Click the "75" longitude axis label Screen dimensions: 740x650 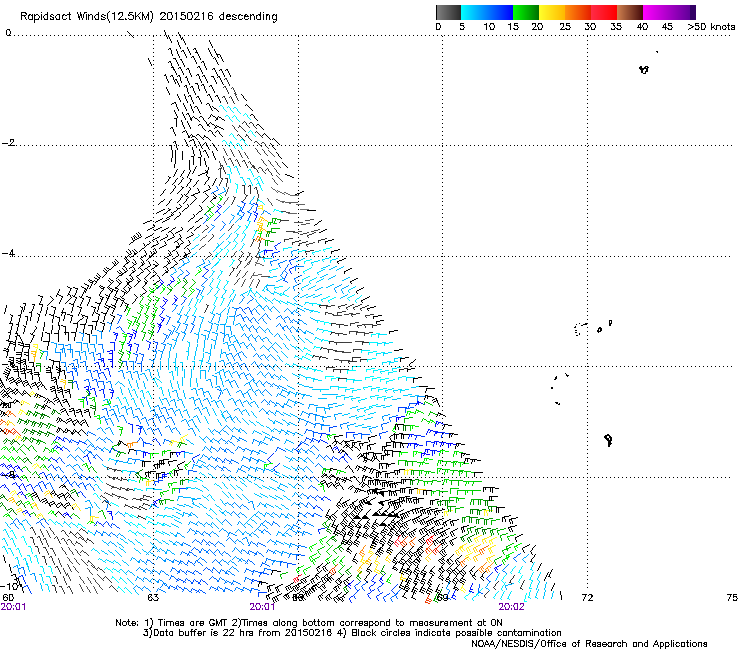point(732,598)
